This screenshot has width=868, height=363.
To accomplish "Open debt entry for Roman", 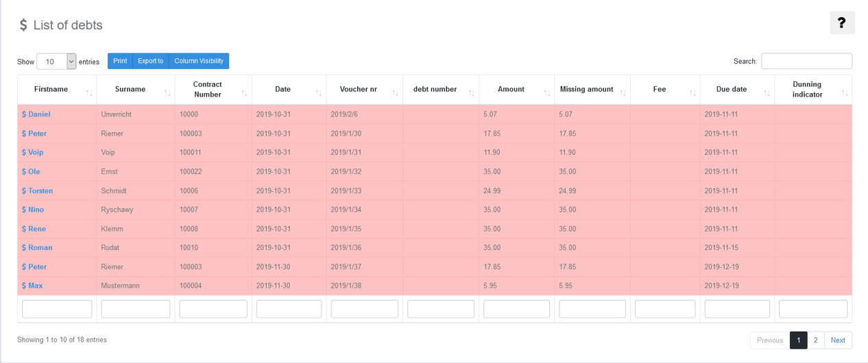I will pos(38,247).
